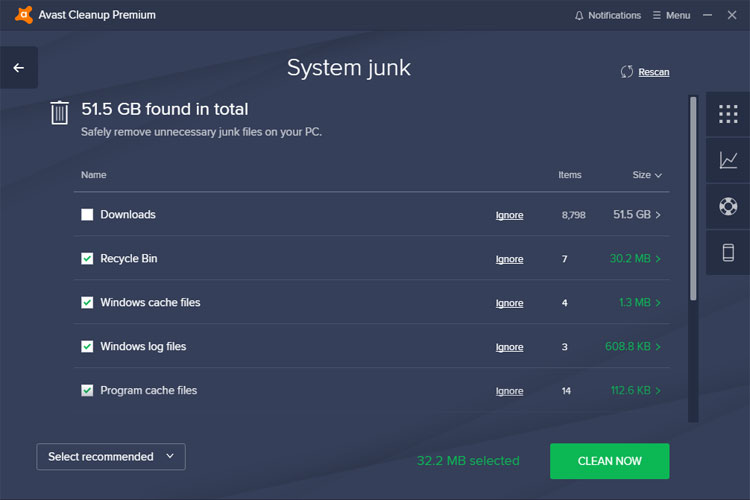The height and width of the screenshot is (500, 750).
Task: Uncheck Windows cache files checkbox
Action: [x=87, y=302]
